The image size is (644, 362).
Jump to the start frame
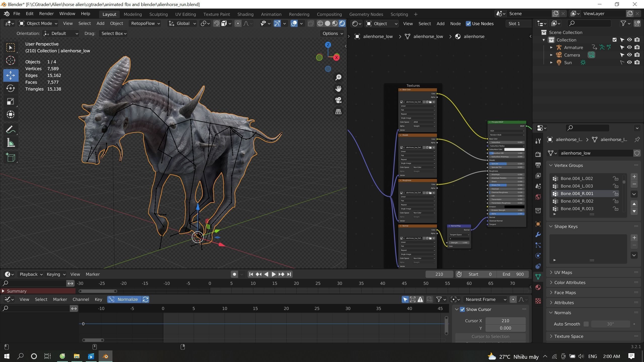pos(251,274)
